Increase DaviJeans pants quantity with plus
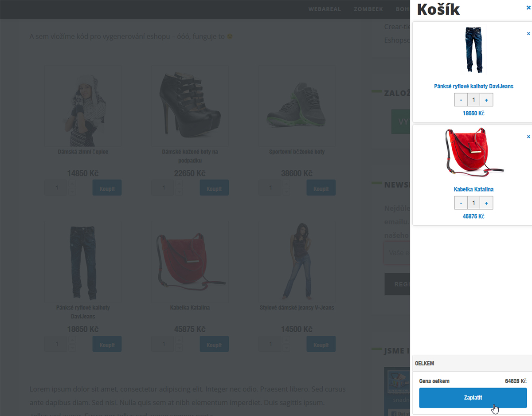The width and height of the screenshot is (532, 416). click(x=486, y=100)
